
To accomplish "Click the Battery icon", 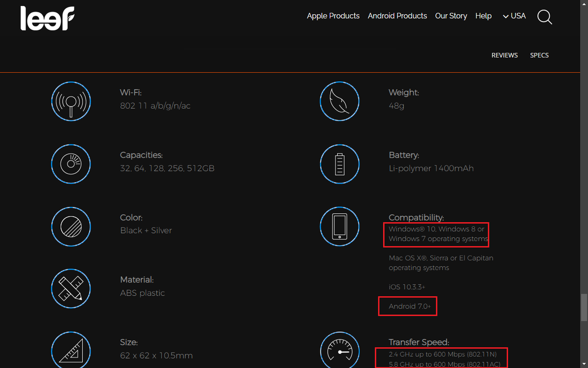I will [340, 164].
